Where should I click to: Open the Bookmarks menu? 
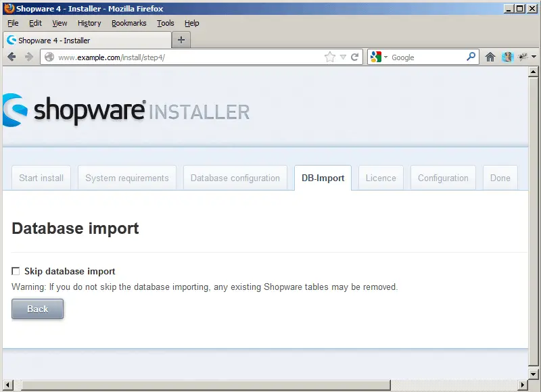click(129, 23)
